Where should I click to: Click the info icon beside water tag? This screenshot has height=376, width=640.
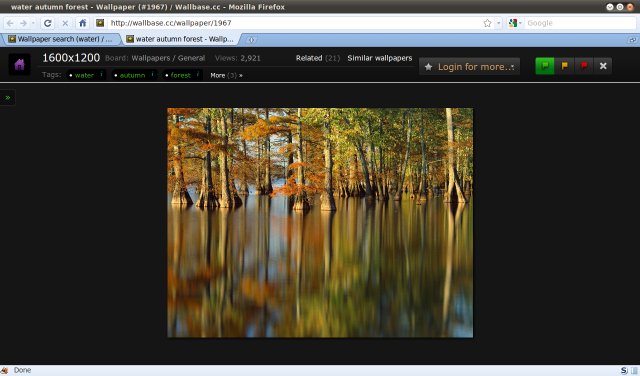[101, 74]
